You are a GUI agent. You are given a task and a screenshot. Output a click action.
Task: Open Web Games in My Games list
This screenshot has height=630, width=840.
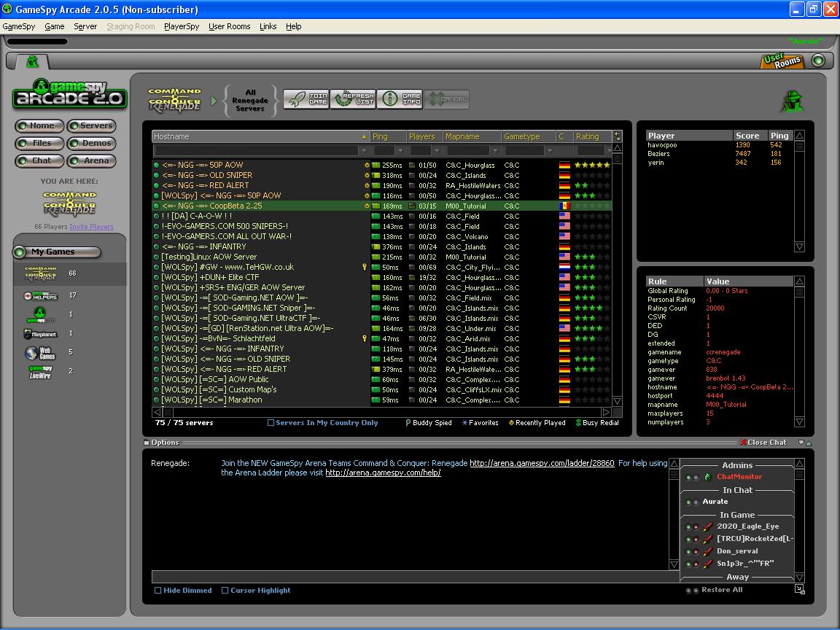tap(41, 353)
